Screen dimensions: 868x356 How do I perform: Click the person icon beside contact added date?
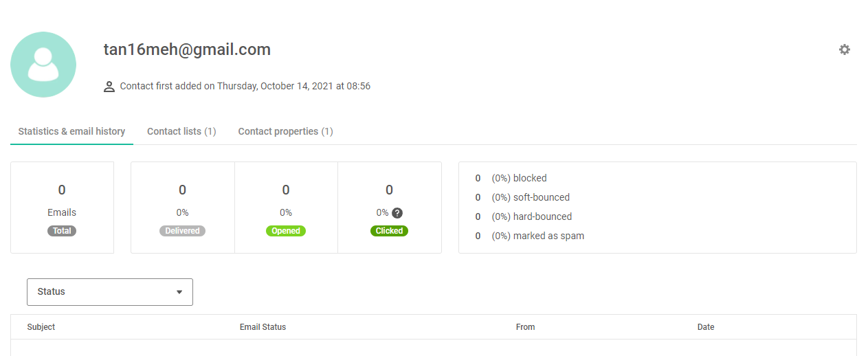click(109, 87)
